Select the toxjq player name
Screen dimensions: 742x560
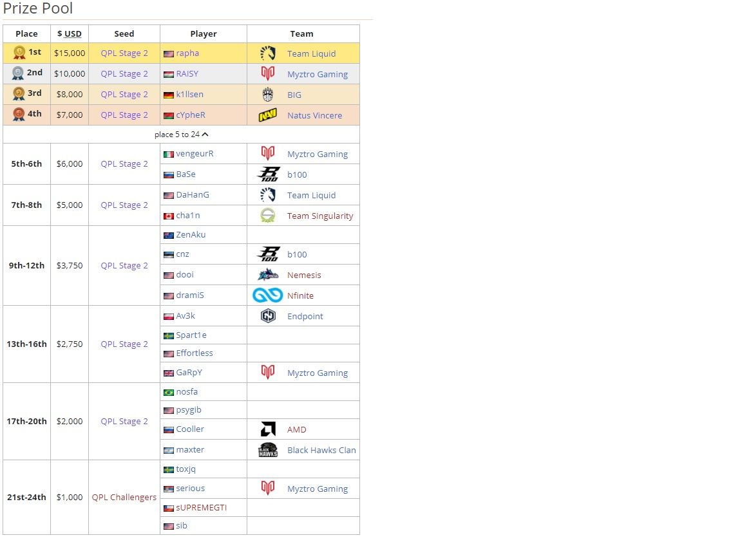[x=185, y=469]
